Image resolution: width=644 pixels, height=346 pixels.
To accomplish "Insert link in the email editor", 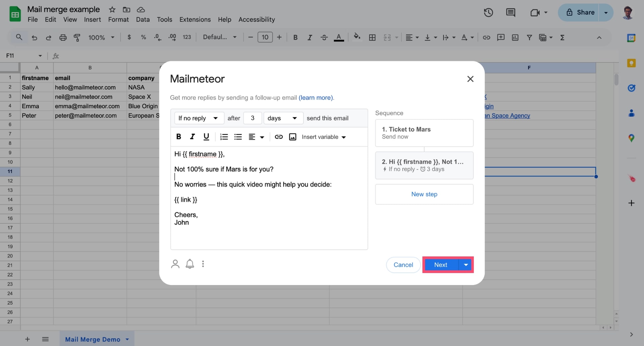I will point(279,137).
